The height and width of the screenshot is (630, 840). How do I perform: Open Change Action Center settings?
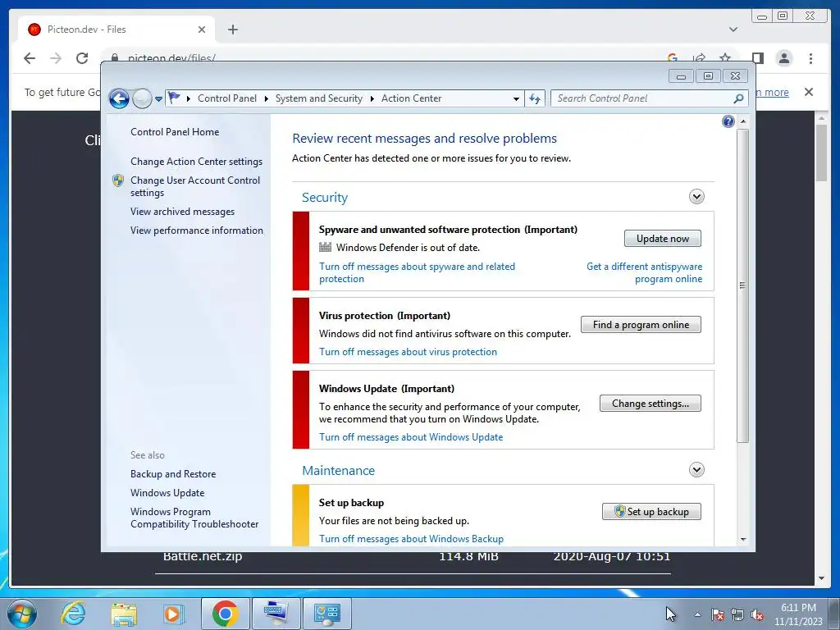[196, 162]
